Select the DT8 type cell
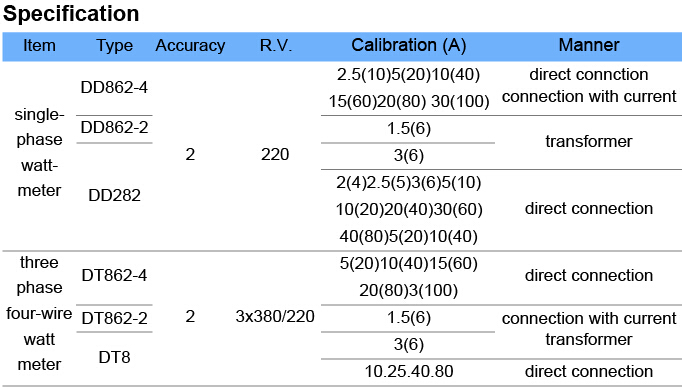The width and height of the screenshot is (682, 390). tap(114, 357)
